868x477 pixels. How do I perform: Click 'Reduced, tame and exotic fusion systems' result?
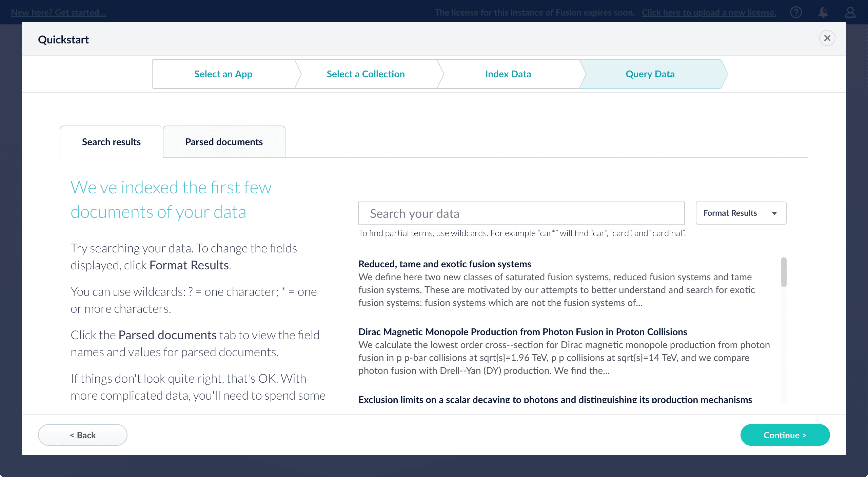tap(445, 264)
